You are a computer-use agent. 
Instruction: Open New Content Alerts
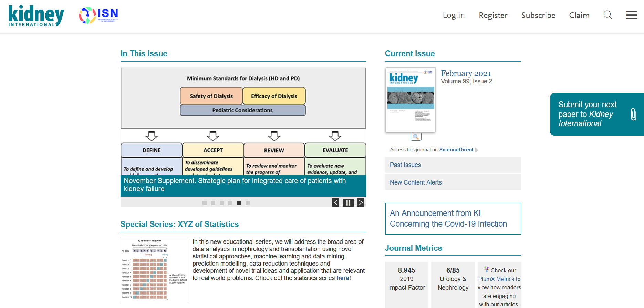click(x=453, y=182)
